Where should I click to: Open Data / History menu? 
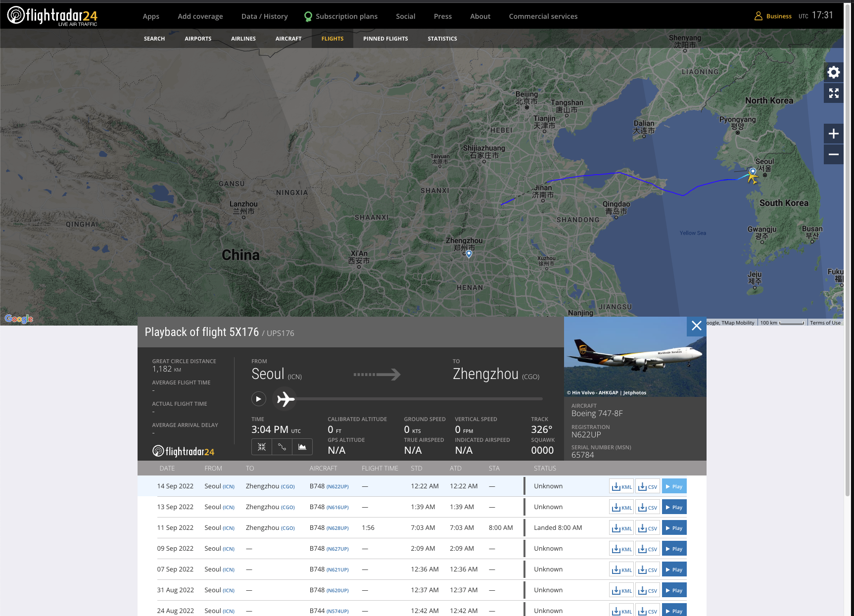click(265, 16)
